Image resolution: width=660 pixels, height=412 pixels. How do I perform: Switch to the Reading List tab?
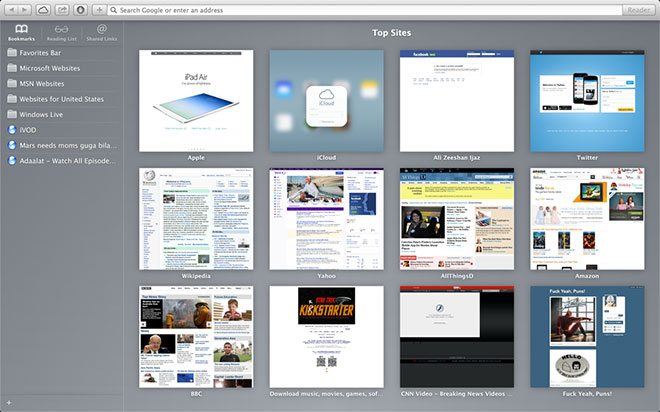coord(61,32)
